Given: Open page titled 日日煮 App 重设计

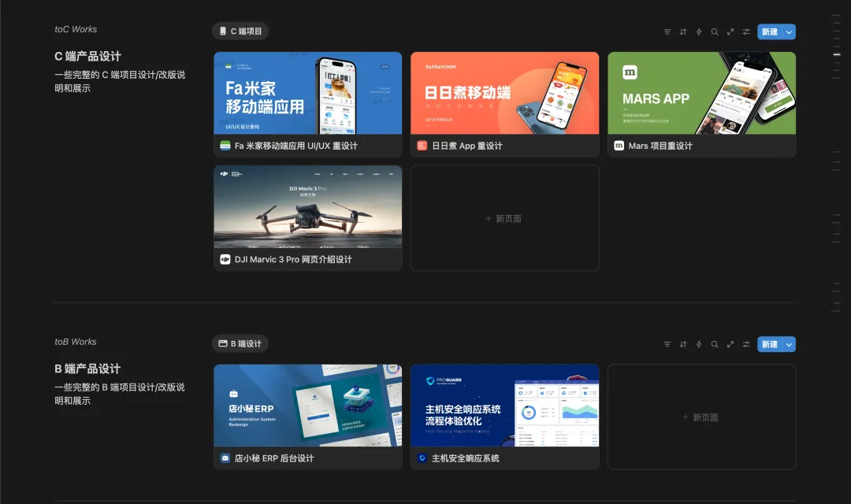Looking at the screenshot, I should click(466, 146).
